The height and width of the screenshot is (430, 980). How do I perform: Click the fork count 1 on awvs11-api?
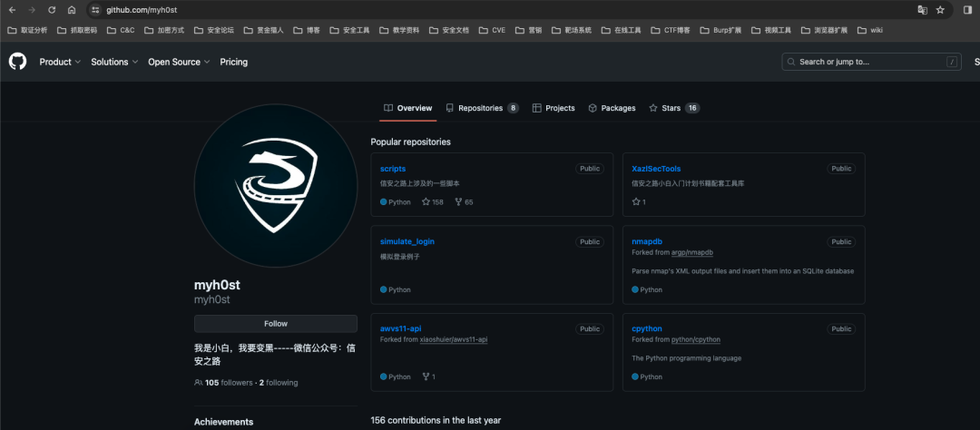(428, 376)
